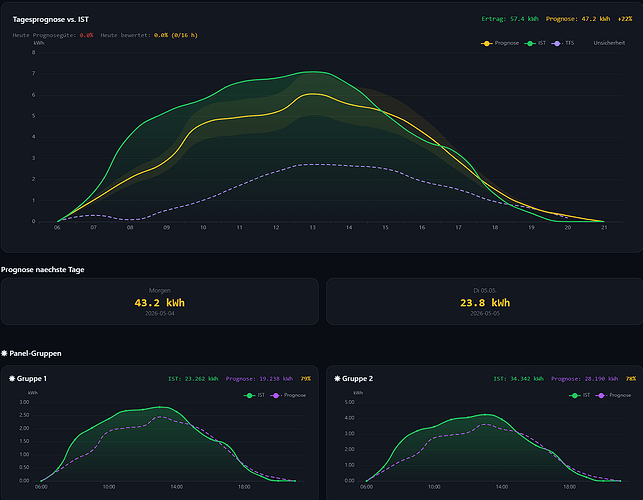The width and height of the screenshot is (643, 500).
Task: Click hour 13 on main chart x-axis
Action: click(x=312, y=227)
